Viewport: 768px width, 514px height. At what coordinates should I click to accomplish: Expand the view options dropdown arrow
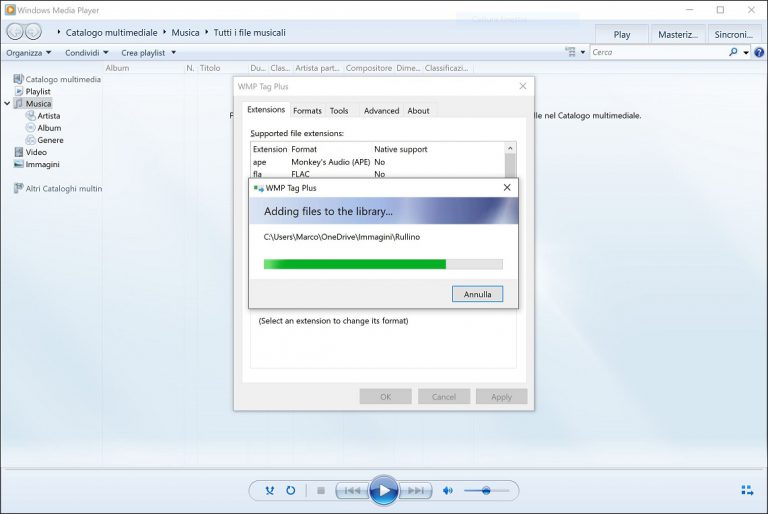(583, 52)
